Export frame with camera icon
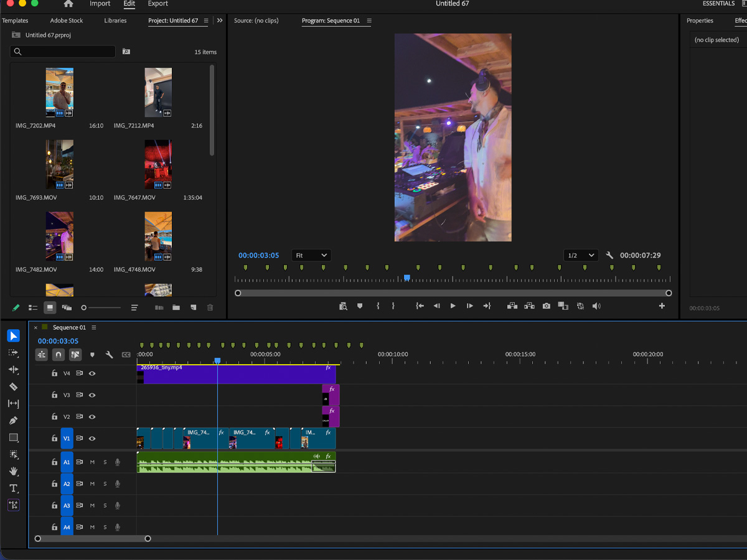 (x=546, y=306)
